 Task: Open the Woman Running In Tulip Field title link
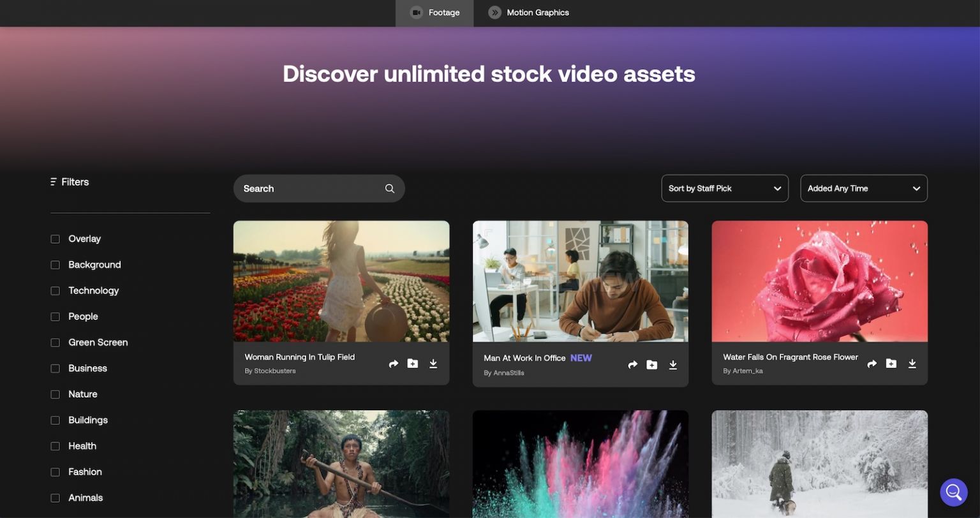tap(299, 357)
